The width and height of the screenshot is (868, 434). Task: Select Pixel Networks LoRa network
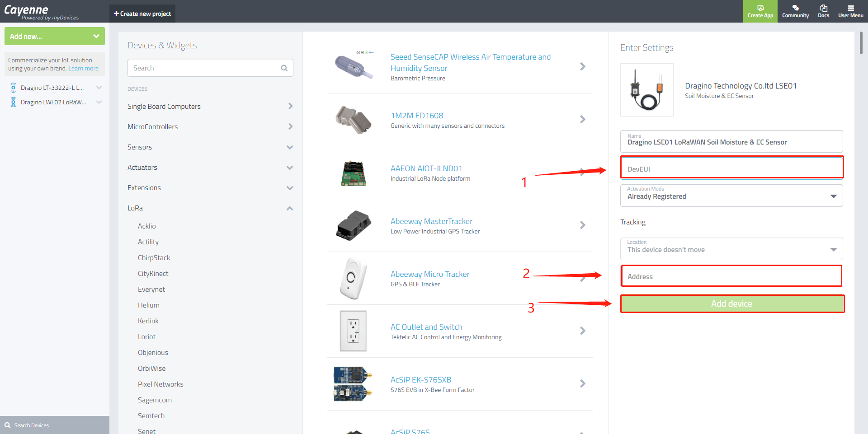[161, 384]
